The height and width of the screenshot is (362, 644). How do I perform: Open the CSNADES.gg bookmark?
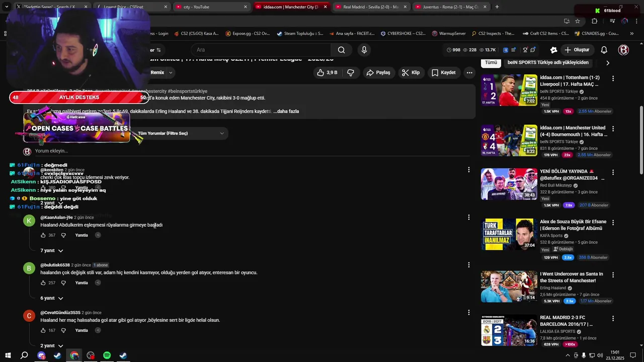point(597,34)
